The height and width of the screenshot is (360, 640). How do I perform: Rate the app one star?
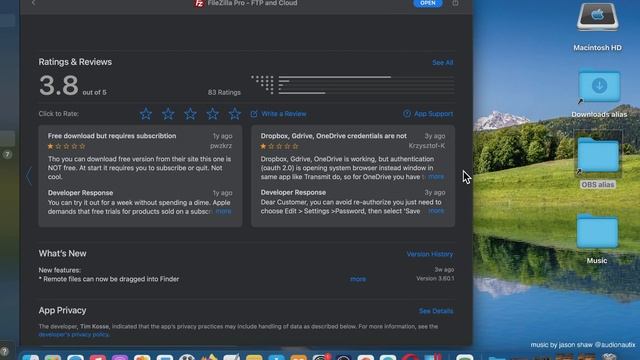(x=146, y=114)
